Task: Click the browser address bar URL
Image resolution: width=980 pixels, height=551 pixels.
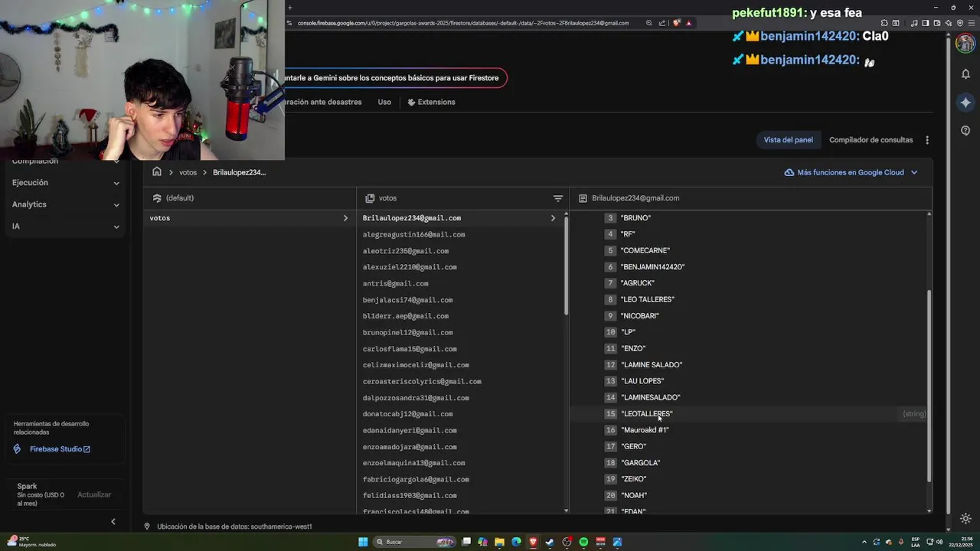Action: [463, 23]
